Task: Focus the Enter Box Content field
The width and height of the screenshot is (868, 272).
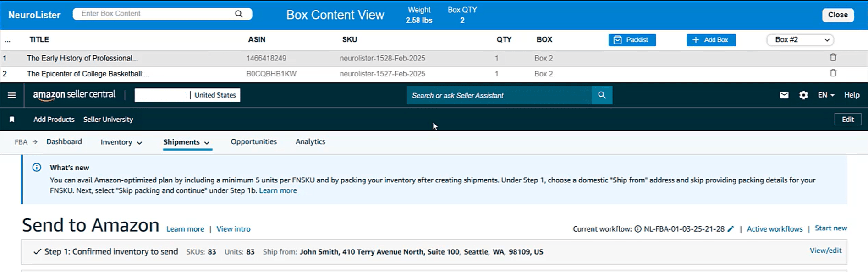Action: (x=156, y=14)
